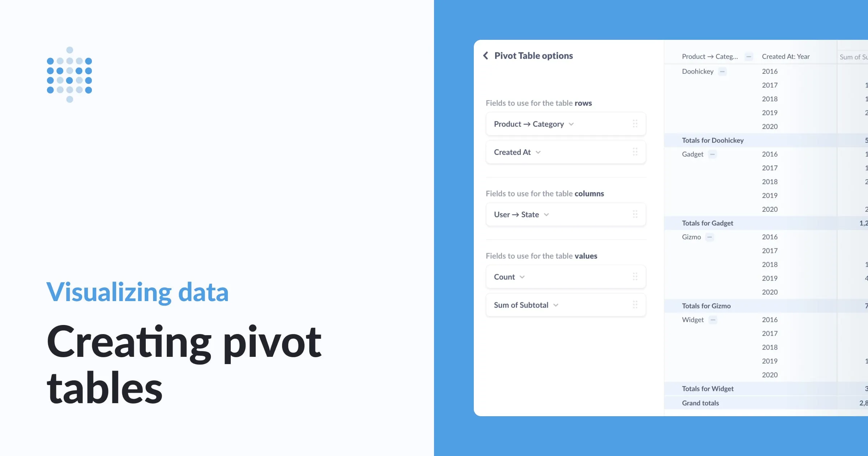Click the Sum of Subtotal dropdown arrow
Screen dimensions: 868x456
(x=556, y=305)
